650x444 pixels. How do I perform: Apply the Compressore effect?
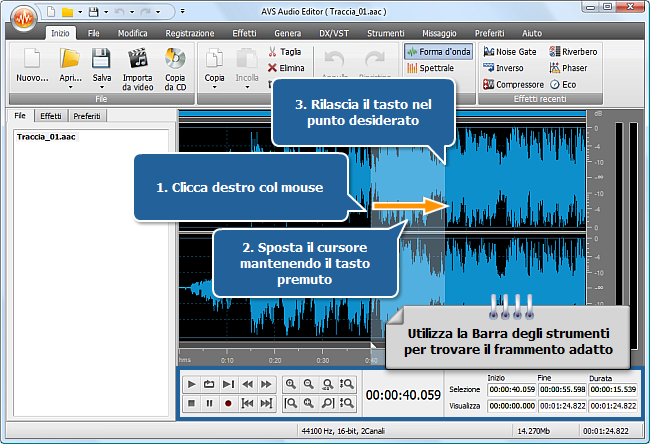coord(513,85)
